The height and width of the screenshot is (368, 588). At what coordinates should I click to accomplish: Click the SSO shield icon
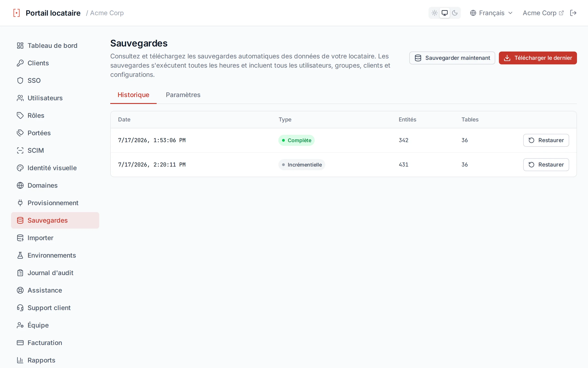(x=20, y=80)
